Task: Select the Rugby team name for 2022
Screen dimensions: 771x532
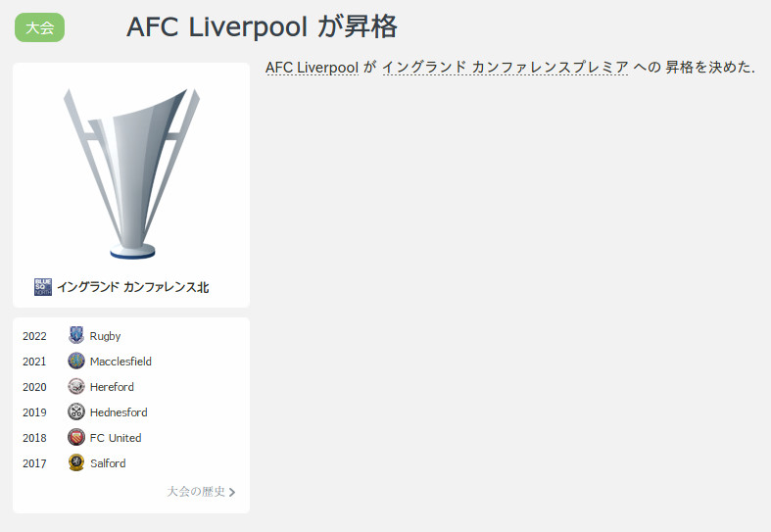Action: pyautogui.click(x=105, y=336)
